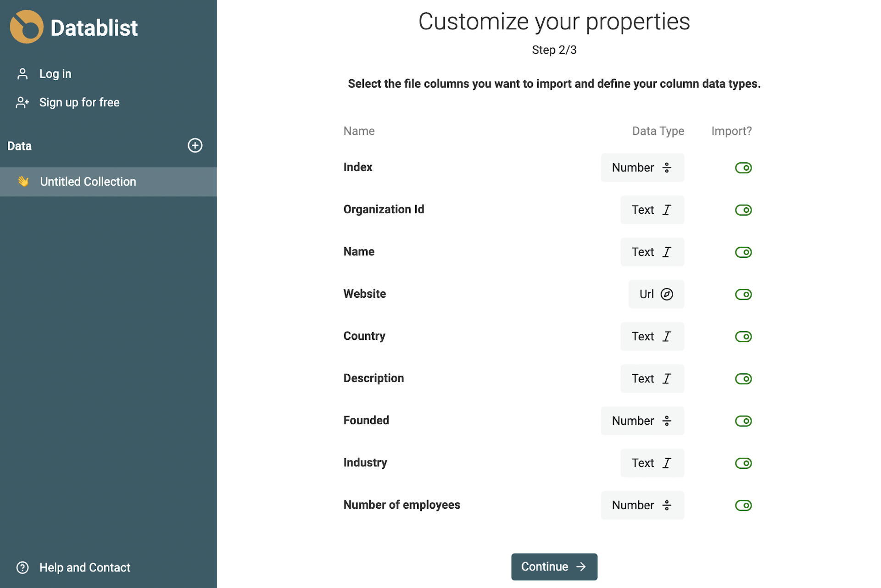This screenshot has height=588, width=881.
Task: Change the Organization Id data type
Action: pyautogui.click(x=652, y=210)
